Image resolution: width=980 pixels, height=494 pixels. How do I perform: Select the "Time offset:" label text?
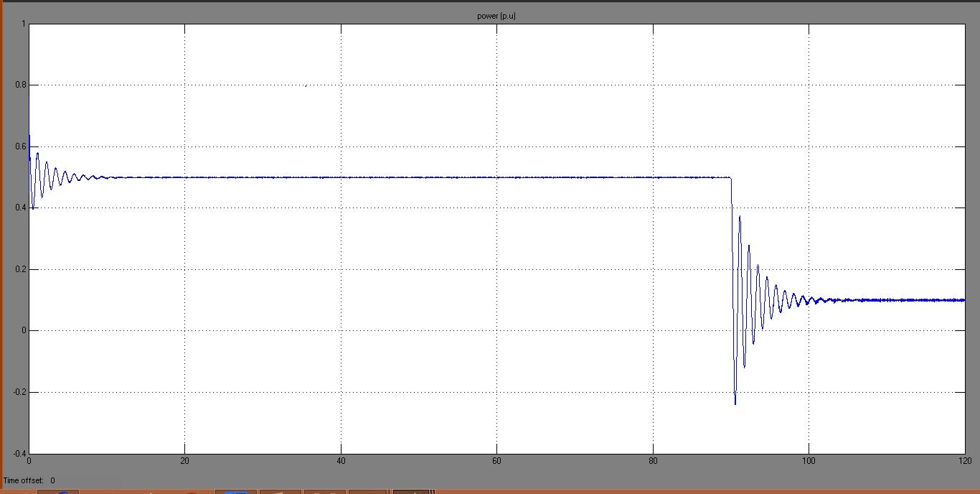[x=24, y=480]
